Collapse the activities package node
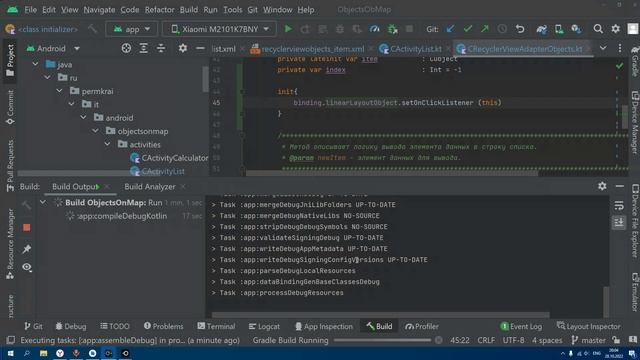This screenshot has height=360, width=640. tap(107, 144)
